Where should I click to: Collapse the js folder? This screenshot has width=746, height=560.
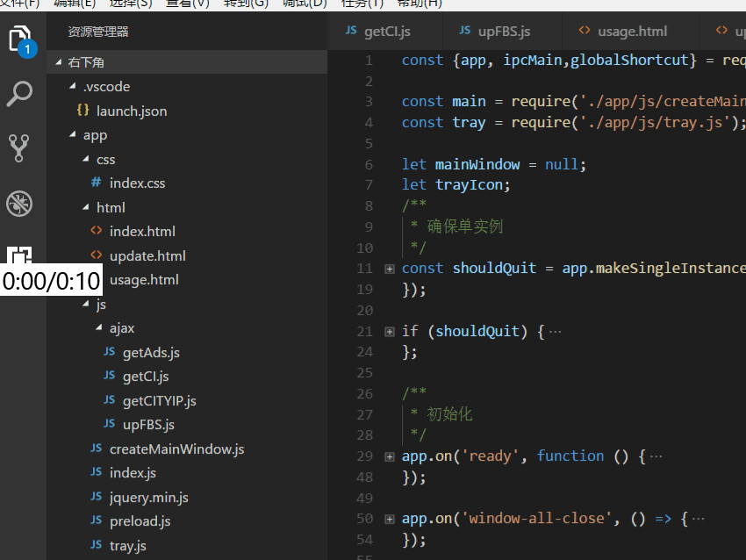pos(86,304)
